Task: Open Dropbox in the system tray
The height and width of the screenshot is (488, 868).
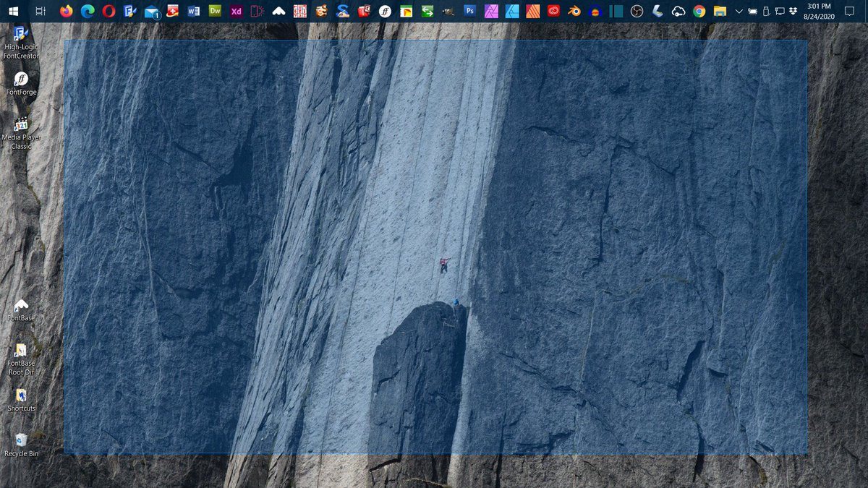Action: point(793,11)
